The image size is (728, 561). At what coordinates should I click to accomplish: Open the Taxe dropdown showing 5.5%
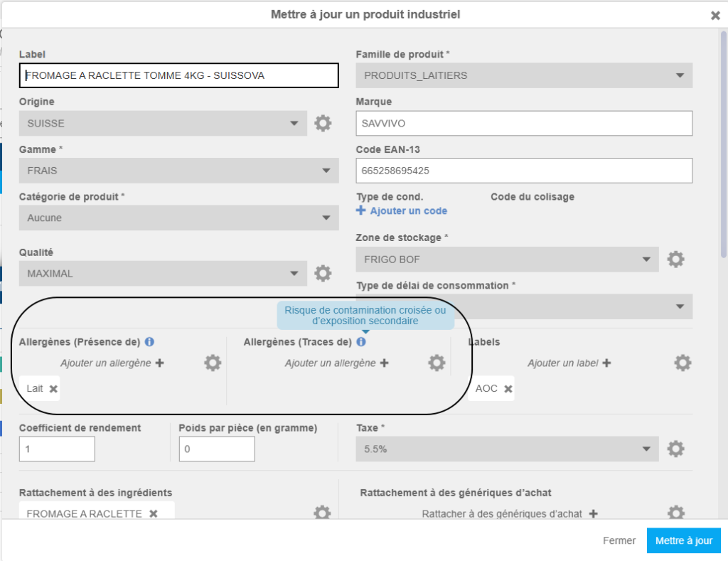point(507,449)
